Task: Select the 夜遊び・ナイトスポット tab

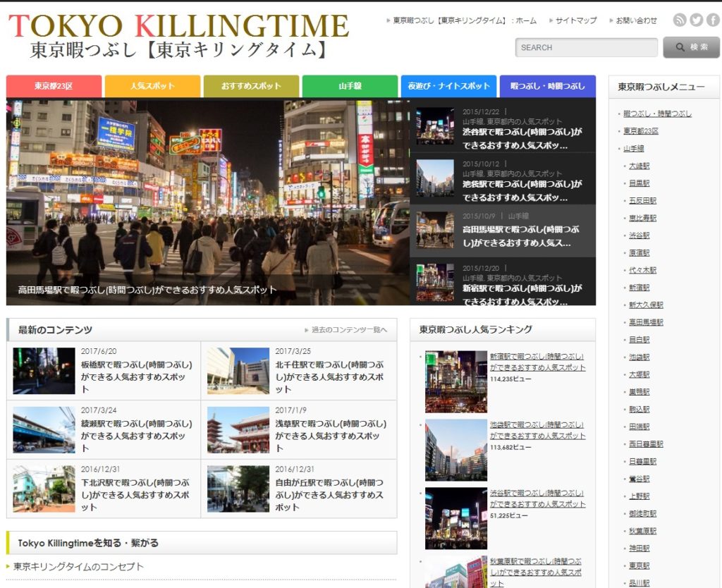Action: point(448,85)
